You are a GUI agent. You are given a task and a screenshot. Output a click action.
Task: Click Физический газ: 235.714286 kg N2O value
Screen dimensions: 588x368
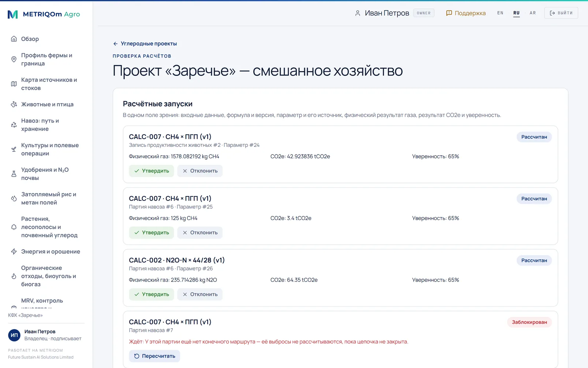coord(173,280)
